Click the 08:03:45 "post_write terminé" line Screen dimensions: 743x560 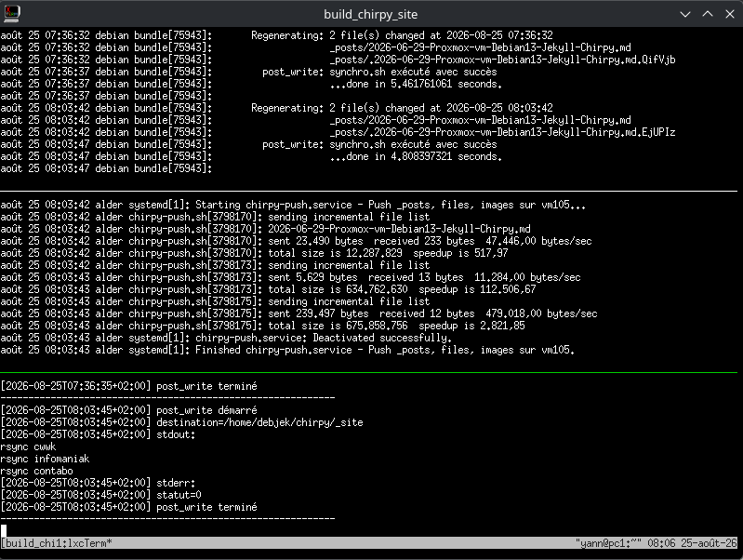coord(128,507)
